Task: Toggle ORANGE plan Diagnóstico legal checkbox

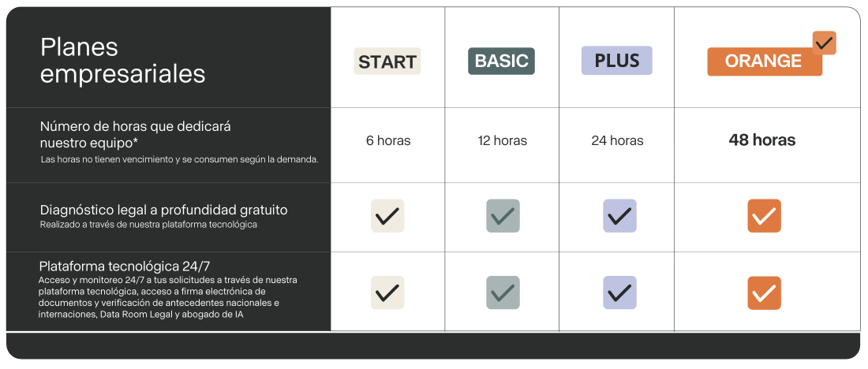Action: pos(764,216)
